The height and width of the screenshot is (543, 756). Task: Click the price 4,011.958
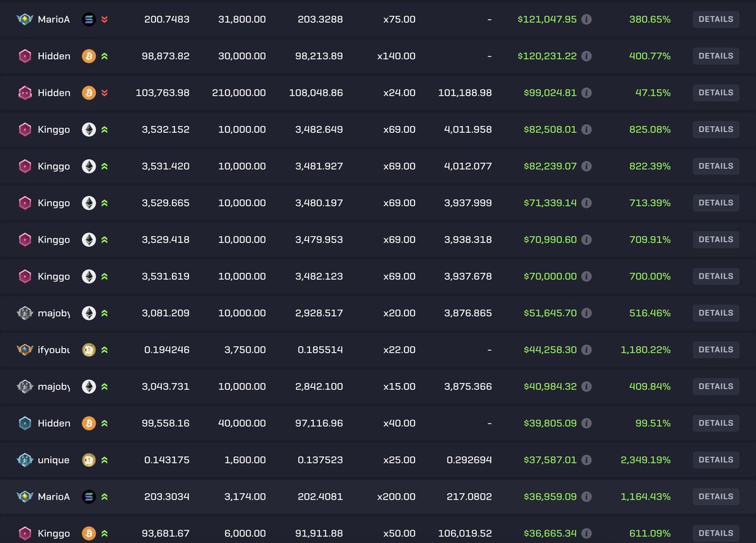point(468,130)
